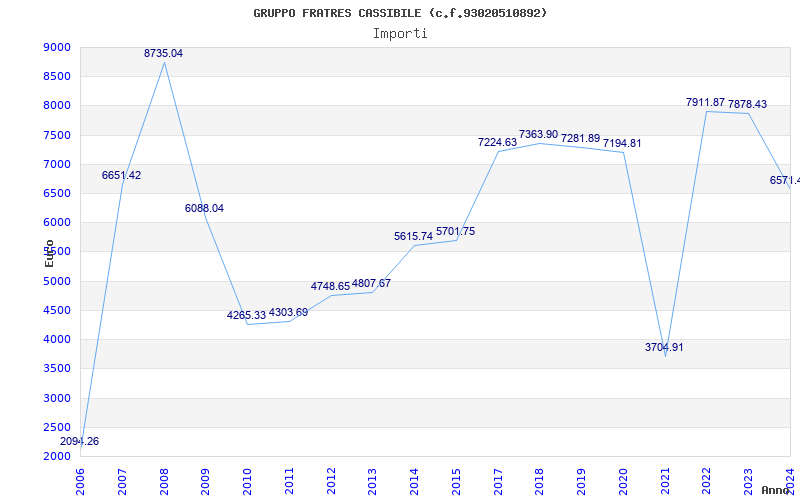Select the 6651.42 data label
This screenshot has width=800, height=500.
click(121, 175)
